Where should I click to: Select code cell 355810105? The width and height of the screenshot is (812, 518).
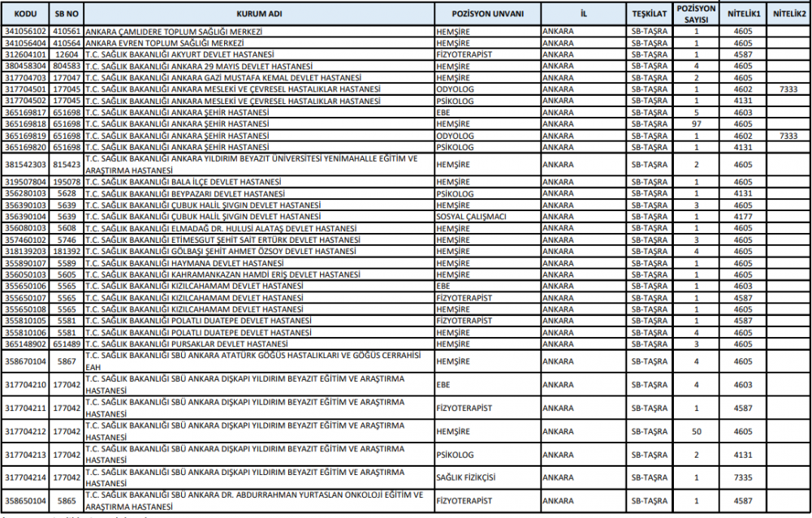[x=26, y=321]
